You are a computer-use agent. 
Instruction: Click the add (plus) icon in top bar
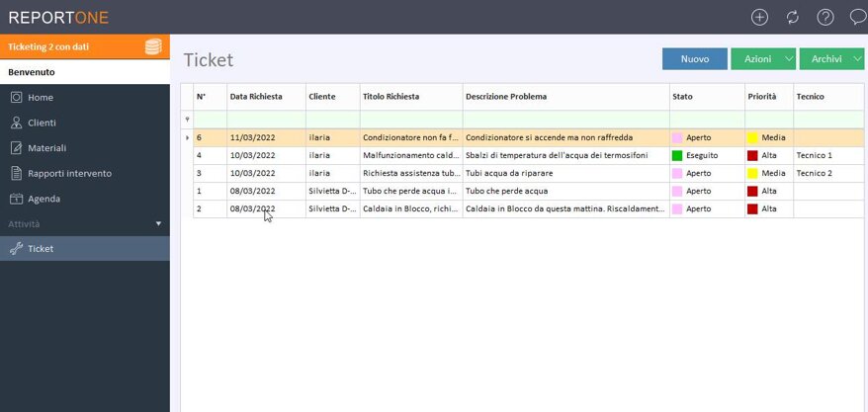pyautogui.click(x=759, y=17)
